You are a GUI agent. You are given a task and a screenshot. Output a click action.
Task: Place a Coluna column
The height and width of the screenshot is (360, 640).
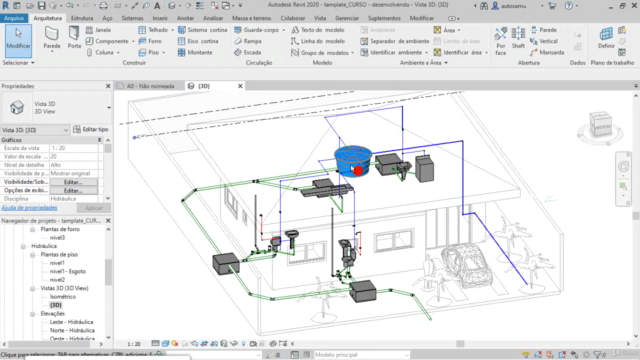click(x=100, y=52)
